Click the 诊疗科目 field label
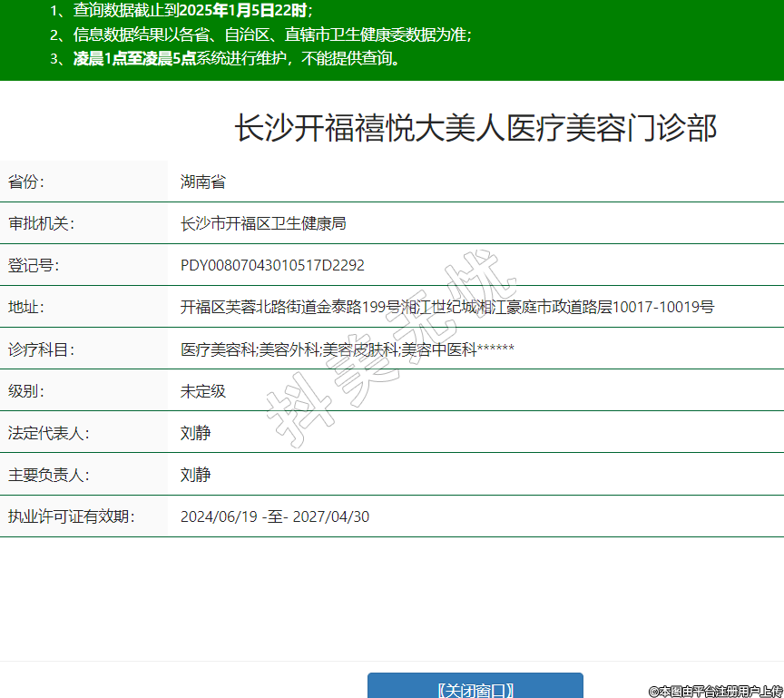This screenshot has width=784, height=698. tap(41, 349)
